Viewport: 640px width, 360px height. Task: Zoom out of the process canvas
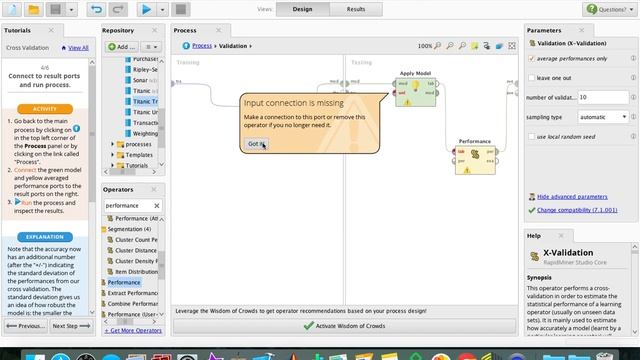(450, 46)
